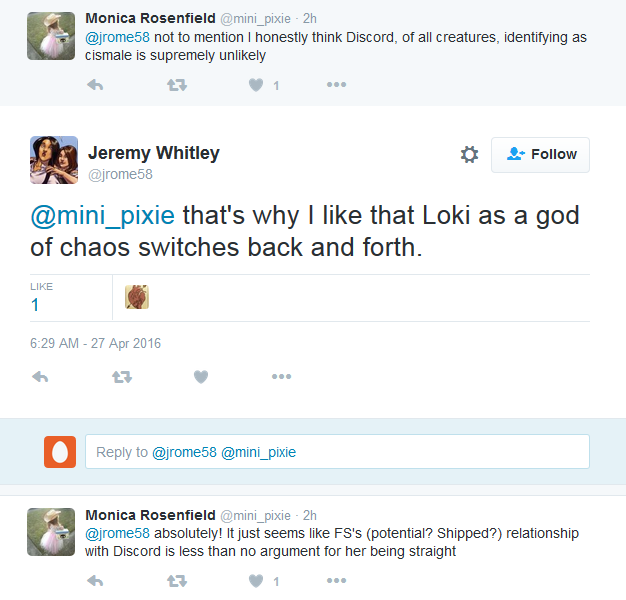Like Jeremy Whitley's Loki tweet

pos(201,377)
